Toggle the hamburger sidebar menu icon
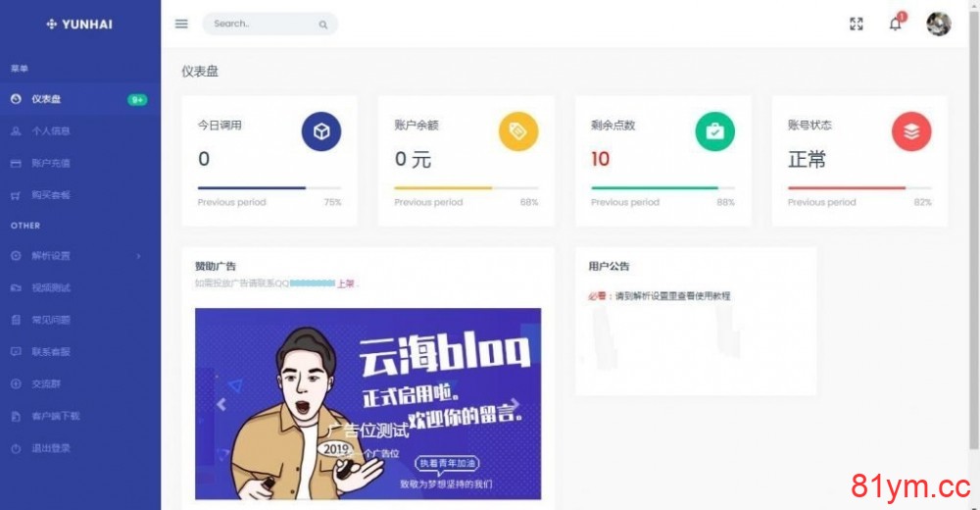Screen dimensions: 980x510 click(x=181, y=24)
